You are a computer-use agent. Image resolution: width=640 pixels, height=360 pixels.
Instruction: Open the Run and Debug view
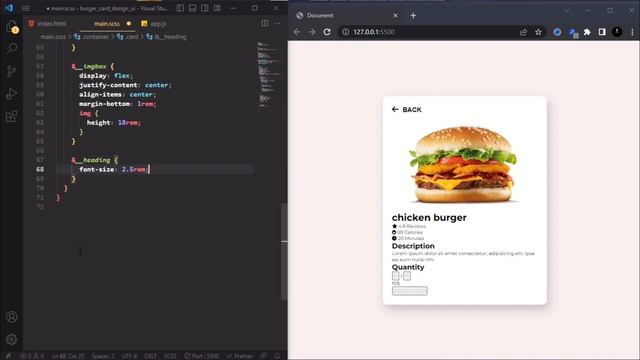11,94
